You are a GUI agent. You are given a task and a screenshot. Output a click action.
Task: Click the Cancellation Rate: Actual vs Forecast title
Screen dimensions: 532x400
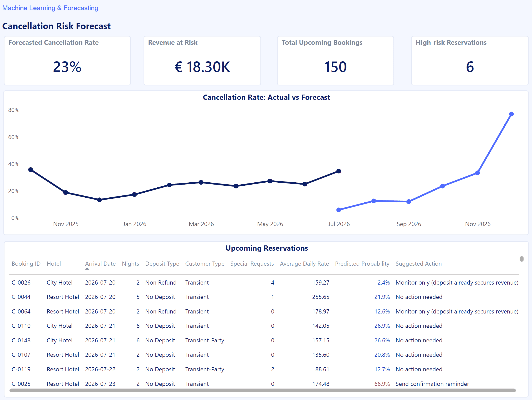click(x=266, y=97)
